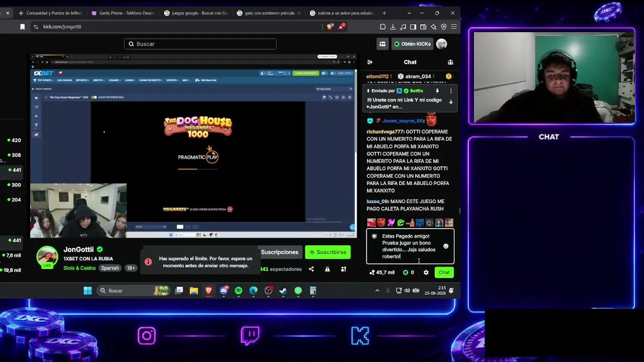Open the tab search dropdown arrow
This screenshot has width=644, height=362.
[409, 13]
